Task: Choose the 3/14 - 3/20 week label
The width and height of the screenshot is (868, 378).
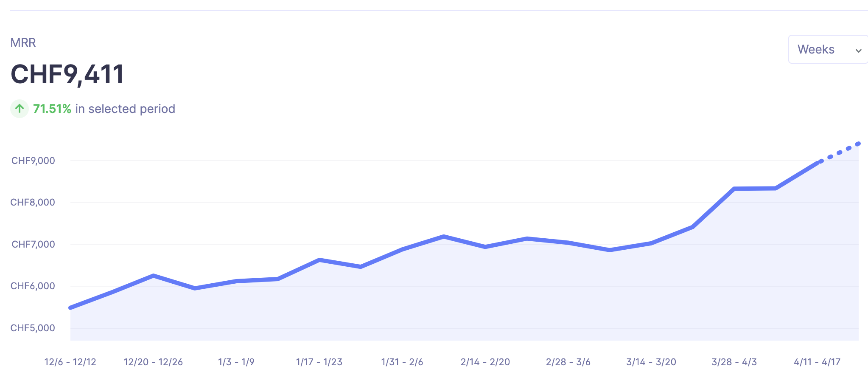Action: 651,362
